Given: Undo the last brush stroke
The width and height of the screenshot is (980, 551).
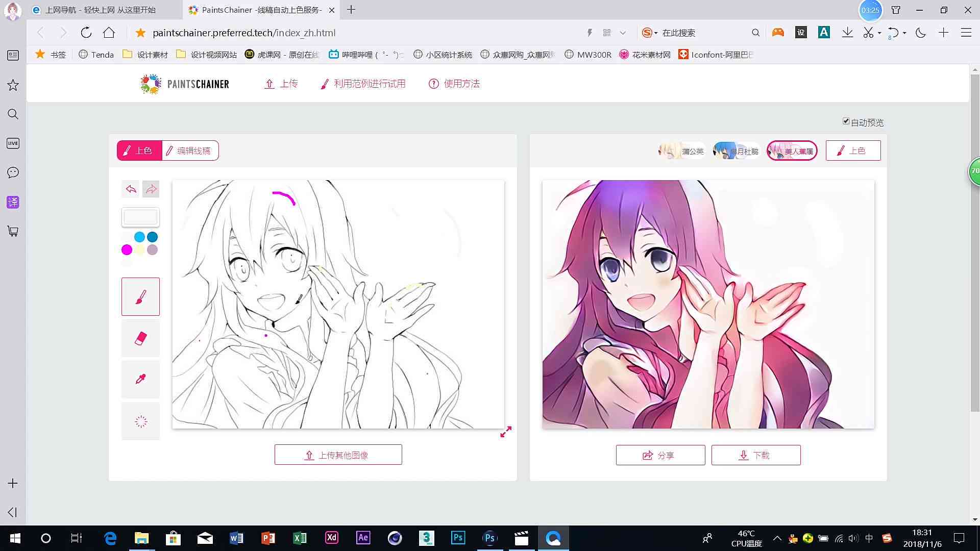Looking at the screenshot, I should [x=131, y=189].
